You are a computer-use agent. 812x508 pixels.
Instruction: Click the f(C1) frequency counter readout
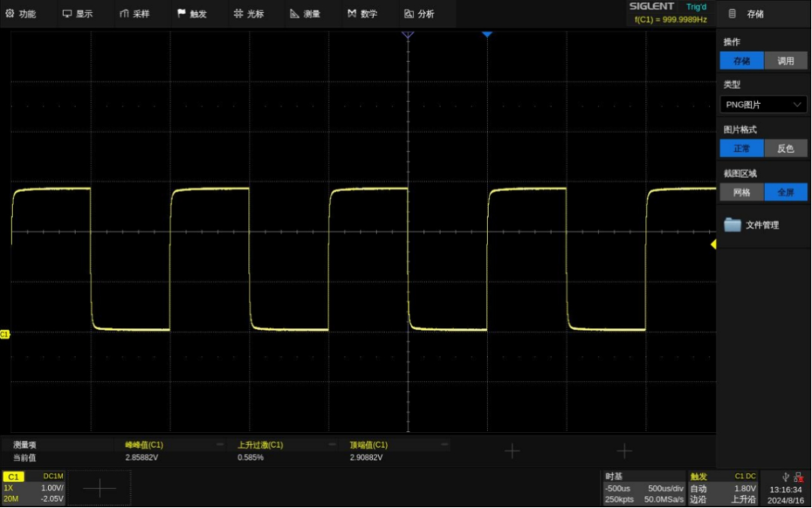[x=671, y=20]
